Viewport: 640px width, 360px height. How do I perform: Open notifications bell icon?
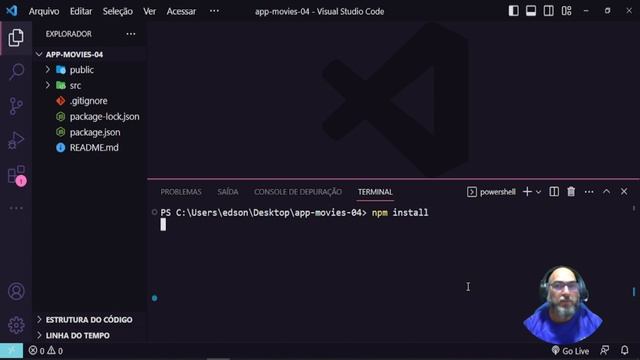(624, 350)
